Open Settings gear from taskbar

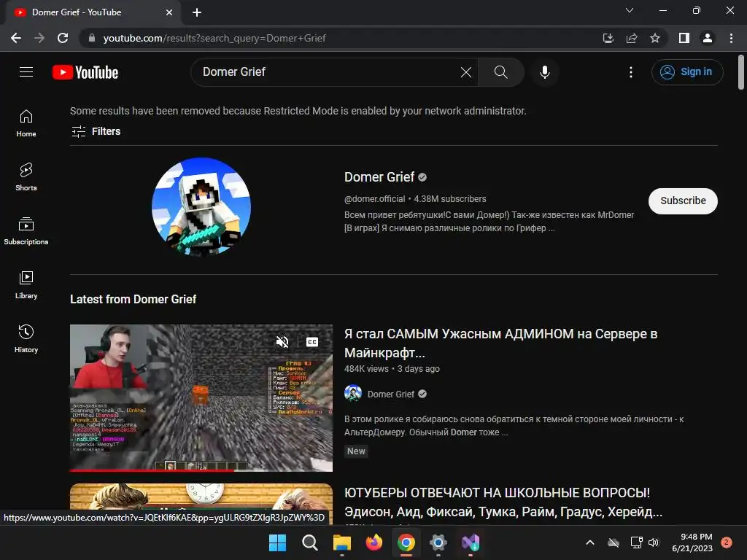click(438, 542)
